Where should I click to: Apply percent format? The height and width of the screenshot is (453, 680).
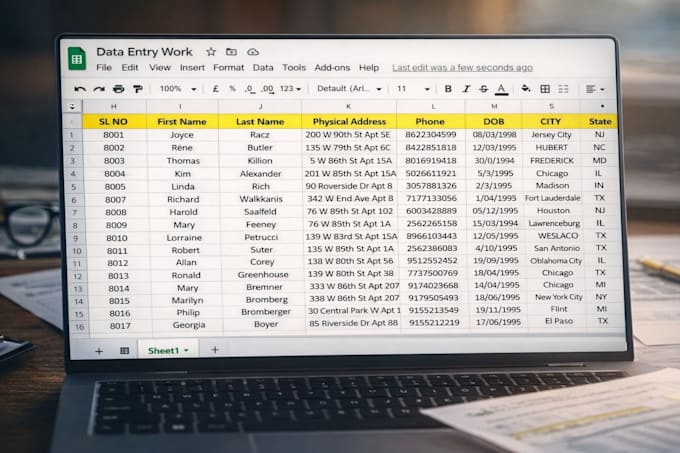point(232,89)
